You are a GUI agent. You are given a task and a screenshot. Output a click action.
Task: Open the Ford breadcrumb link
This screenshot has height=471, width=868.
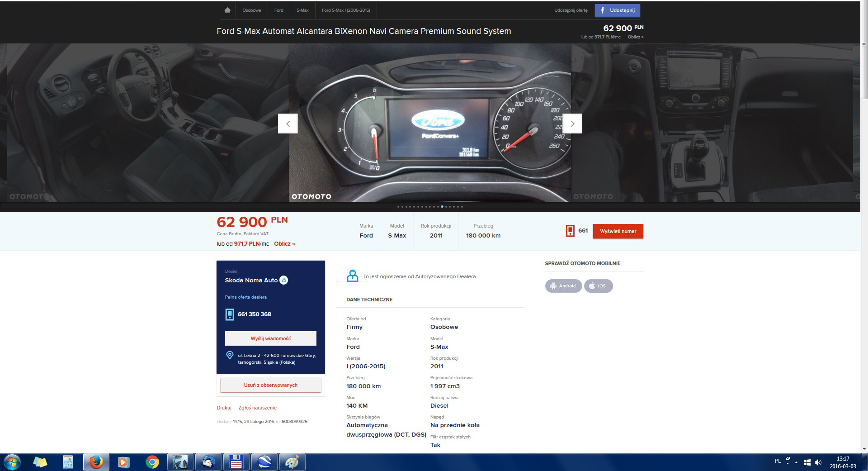[x=278, y=10]
